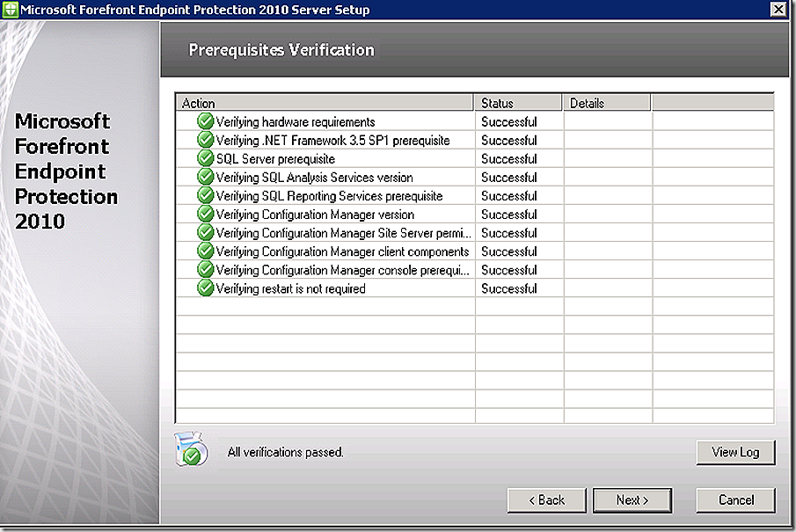The image size is (796, 532).
Task: Open the View Log button
Action: click(x=735, y=452)
